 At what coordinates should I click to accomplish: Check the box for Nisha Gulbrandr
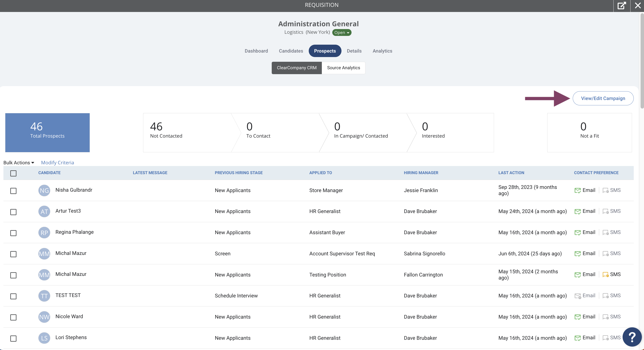[13, 191]
